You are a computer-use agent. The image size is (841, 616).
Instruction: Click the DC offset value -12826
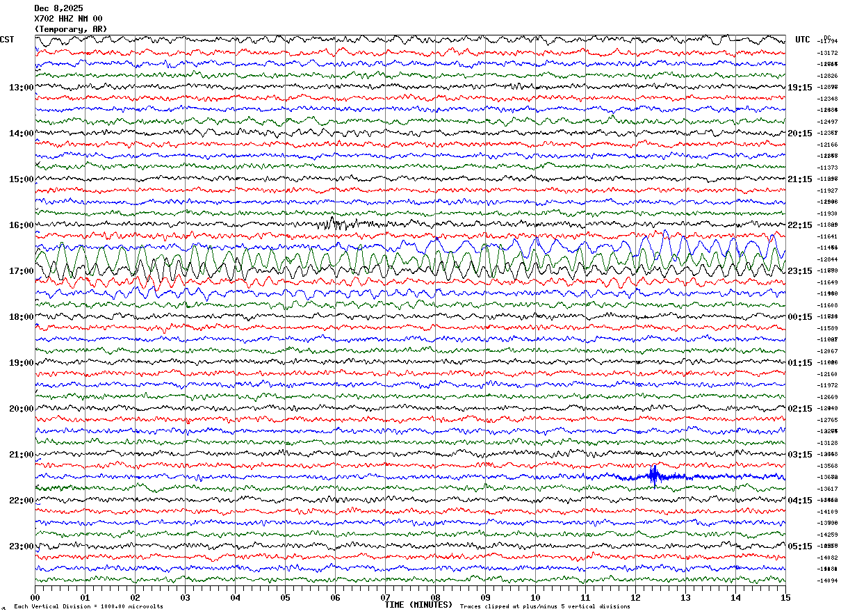(x=828, y=76)
